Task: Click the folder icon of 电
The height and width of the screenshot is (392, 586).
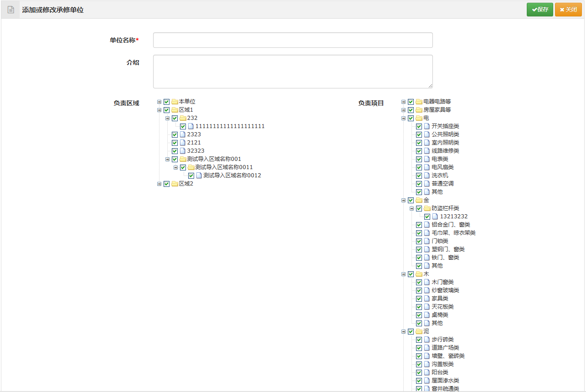Action: pos(419,118)
